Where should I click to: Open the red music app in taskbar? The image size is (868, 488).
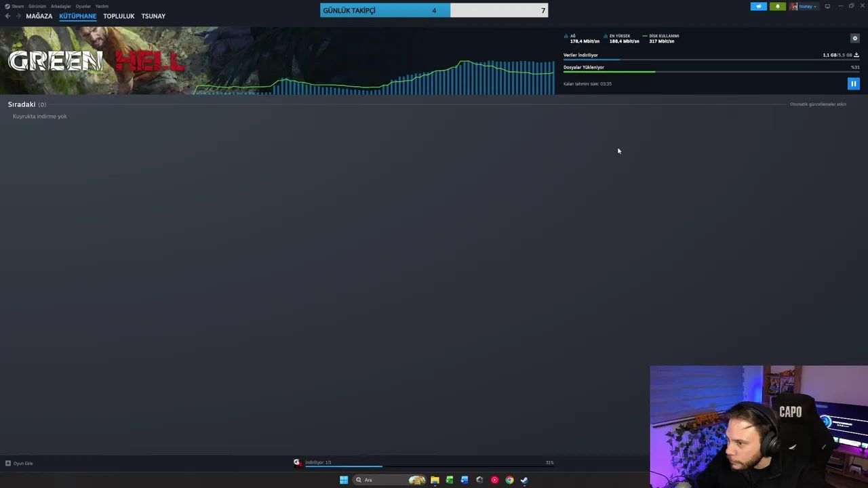click(x=494, y=480)
